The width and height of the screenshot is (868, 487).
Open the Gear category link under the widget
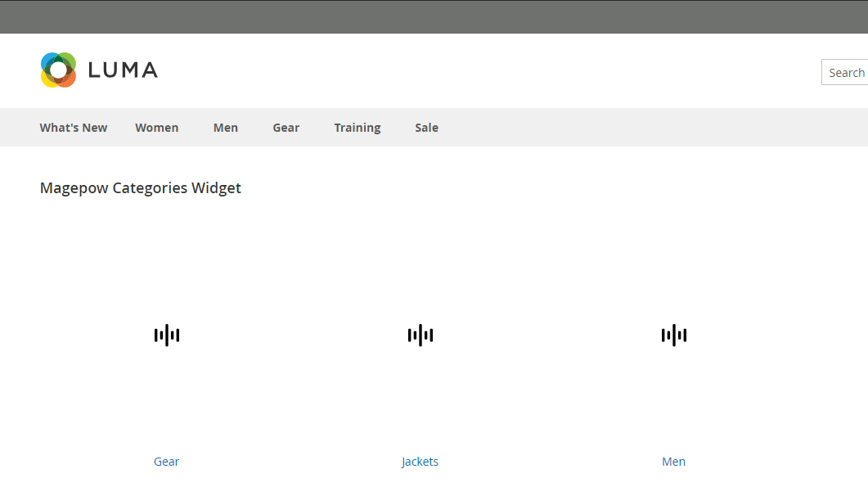(167, 462)
